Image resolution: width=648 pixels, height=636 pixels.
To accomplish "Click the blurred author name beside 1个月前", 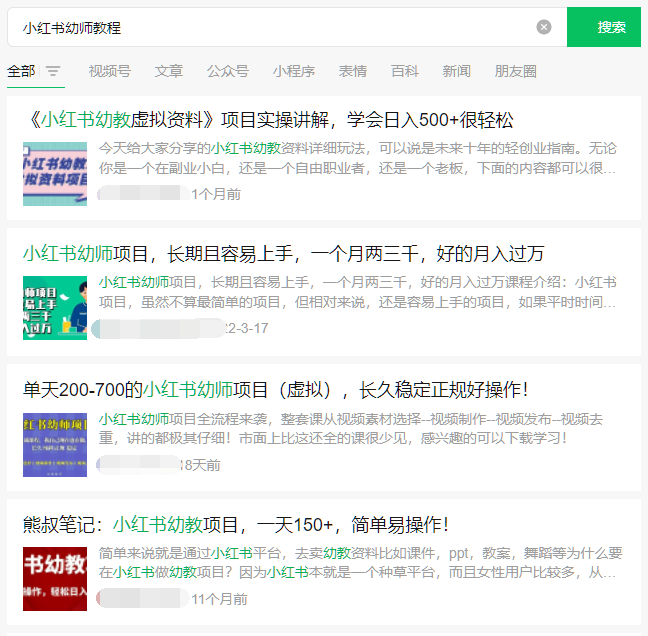I will [144, 193].
